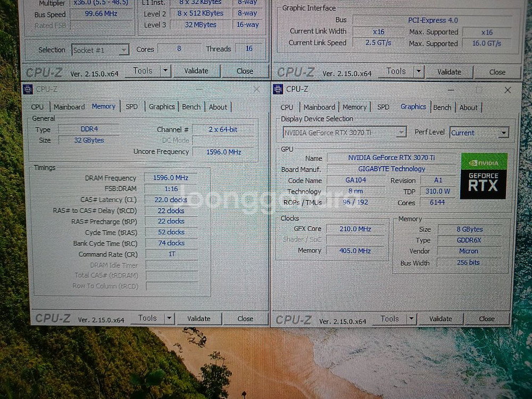The width and height of the screenshot is (532, 399).
Task: Click Validate button in top-left CPU window
Action: pyautogui.click(x=196, y=71)
